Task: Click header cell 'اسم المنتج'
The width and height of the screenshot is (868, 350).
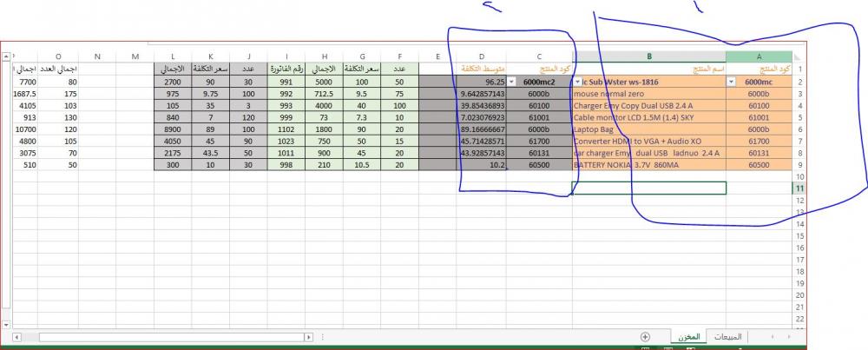Action: (x=649, y=69)
